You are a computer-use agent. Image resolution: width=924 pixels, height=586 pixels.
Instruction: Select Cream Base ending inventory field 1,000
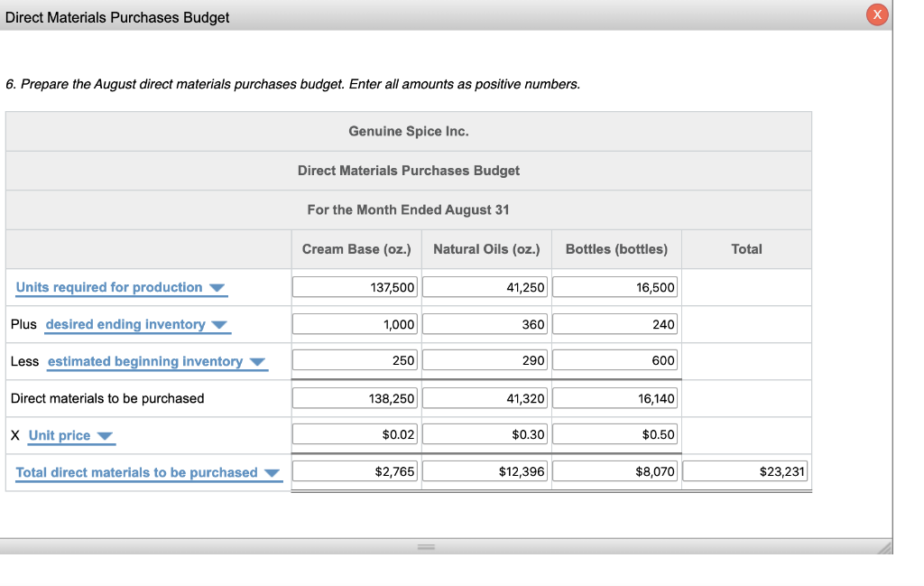[355, 324]
